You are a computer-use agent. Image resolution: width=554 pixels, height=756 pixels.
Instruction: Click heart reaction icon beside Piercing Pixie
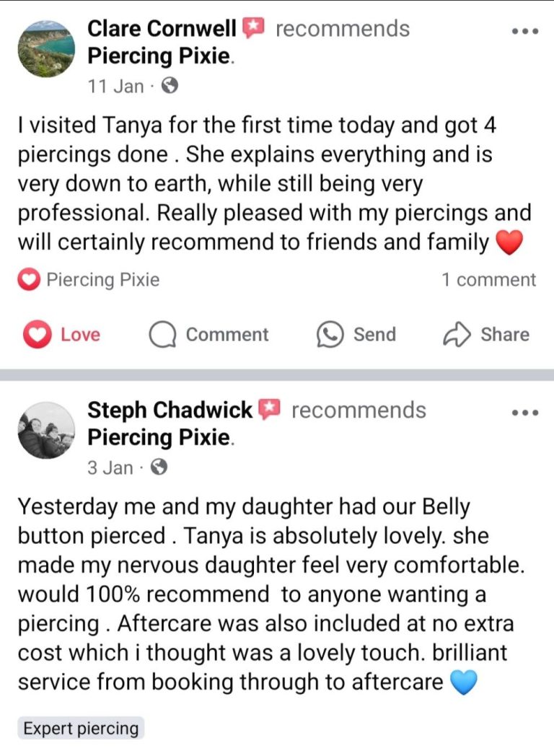pyautogui.click(x=29, y=280)
